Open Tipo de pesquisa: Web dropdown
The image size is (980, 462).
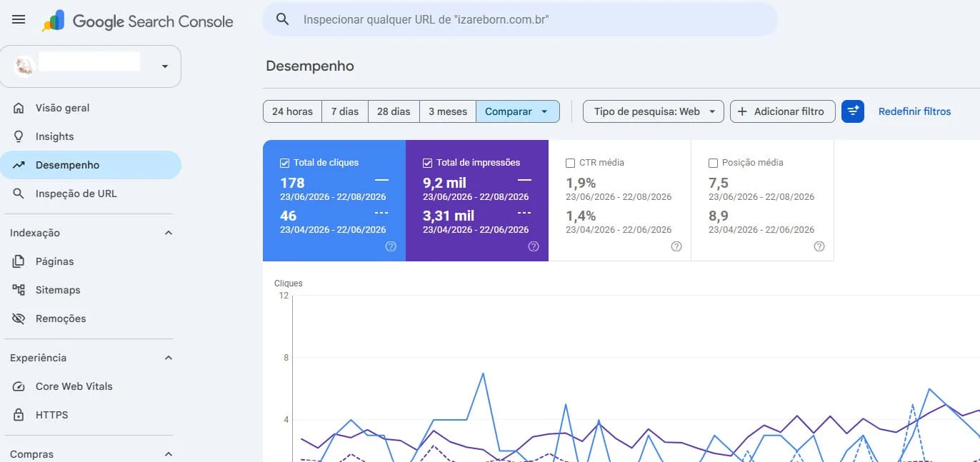[654, 111]
